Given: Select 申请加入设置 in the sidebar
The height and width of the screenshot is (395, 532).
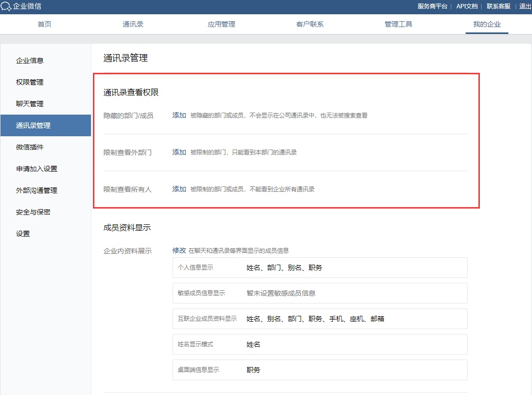Looking at the screenshot, I should [x=37, y=169].
